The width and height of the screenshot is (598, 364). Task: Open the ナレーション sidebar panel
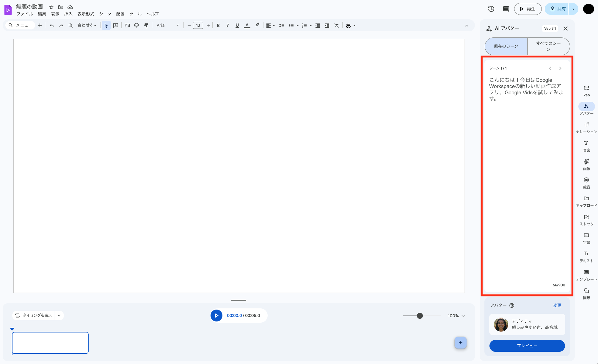click(x=586, y=128)
